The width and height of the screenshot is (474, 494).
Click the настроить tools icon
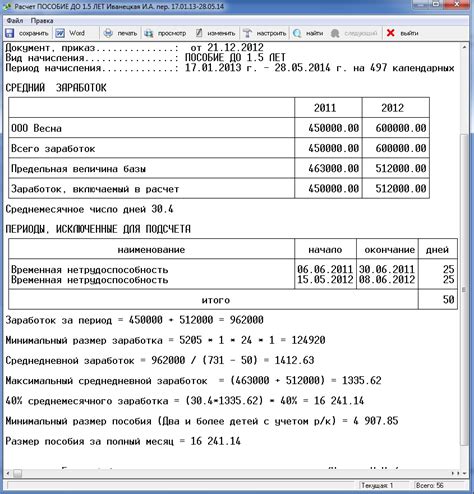[247, 33]
